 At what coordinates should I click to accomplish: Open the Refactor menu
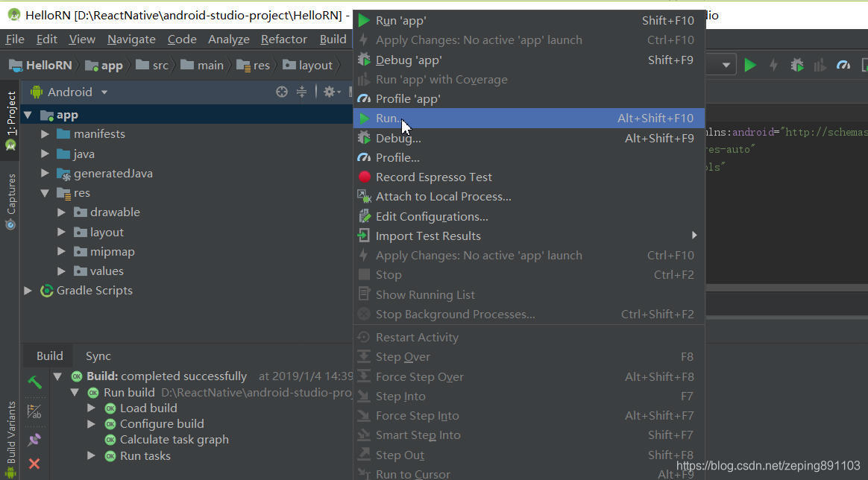(284, 40)
